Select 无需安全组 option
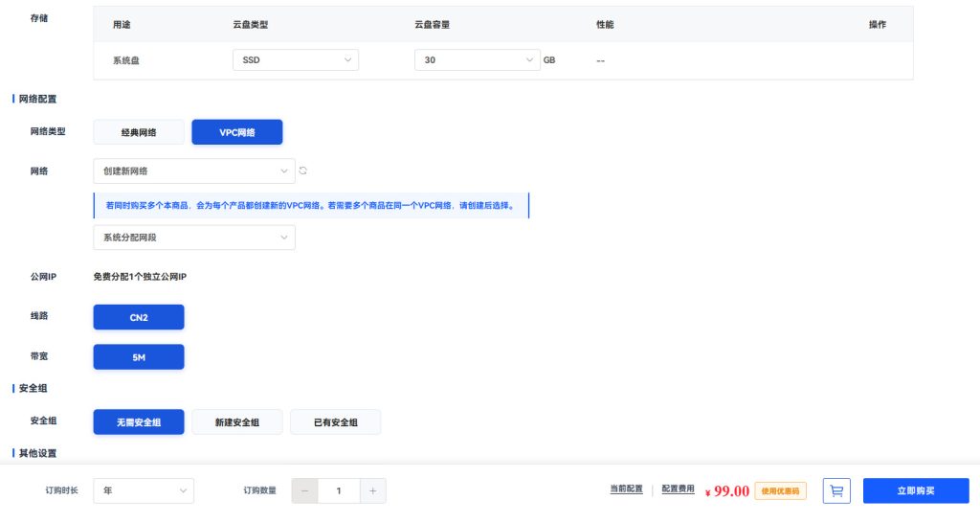 pos(139,422)
